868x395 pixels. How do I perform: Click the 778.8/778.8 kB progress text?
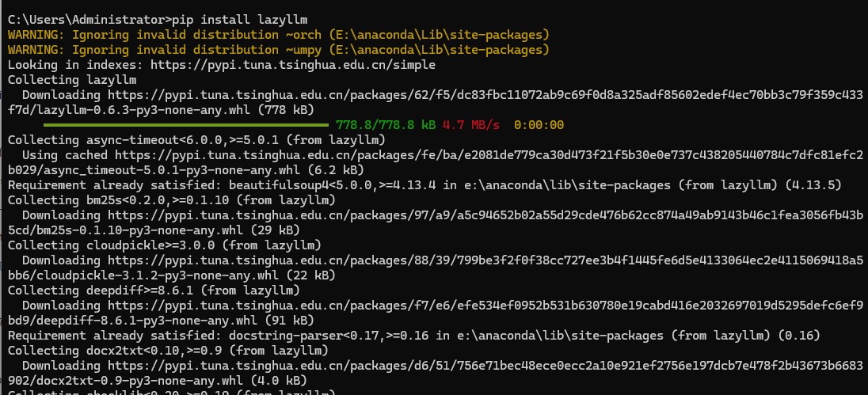point(386,125)
